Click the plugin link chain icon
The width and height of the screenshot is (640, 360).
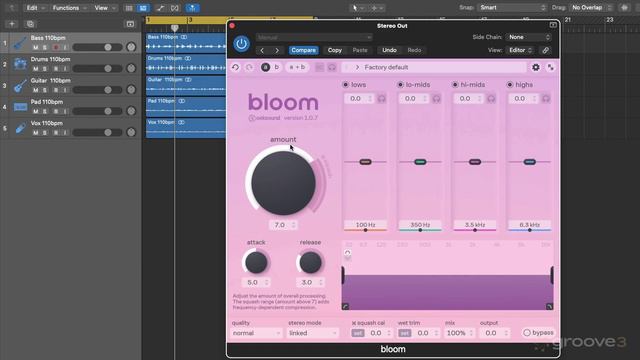[545, 50]
